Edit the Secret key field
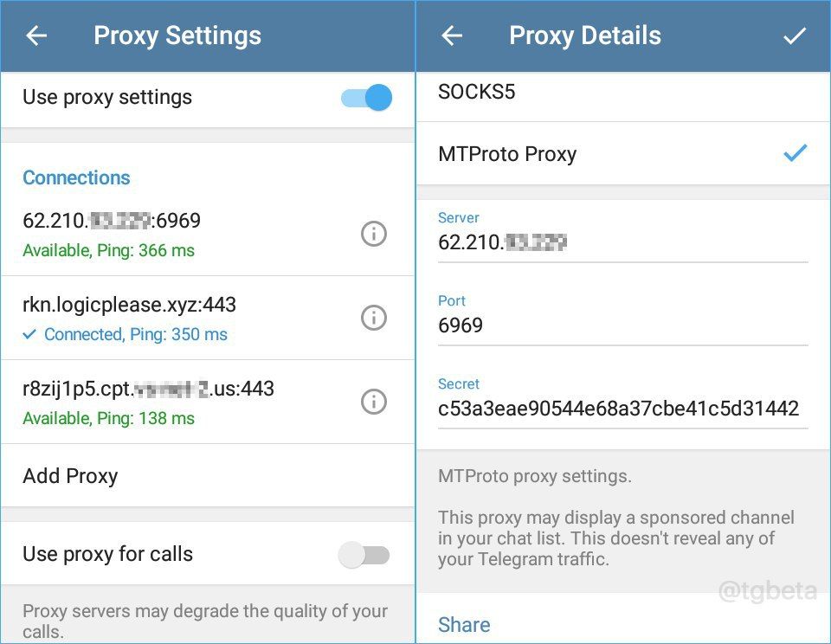The width and height of the screenshot is (831, 644). [x=618, y=409]
